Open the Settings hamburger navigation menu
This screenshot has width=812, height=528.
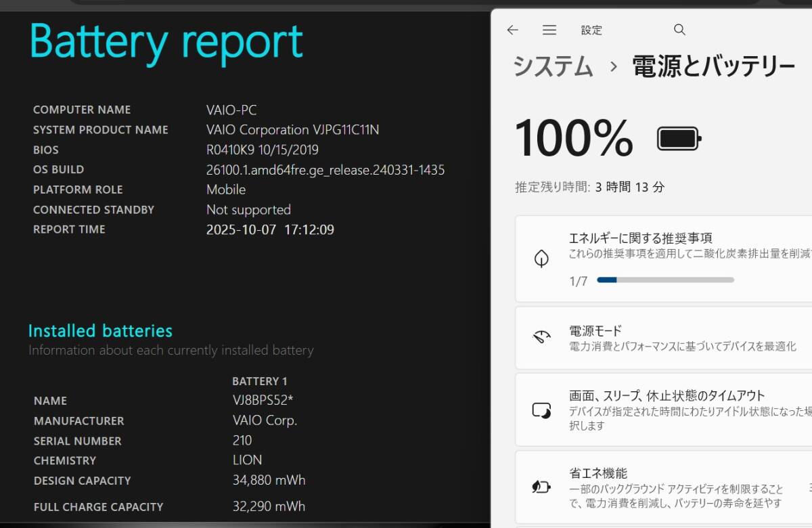click(549, 30)
